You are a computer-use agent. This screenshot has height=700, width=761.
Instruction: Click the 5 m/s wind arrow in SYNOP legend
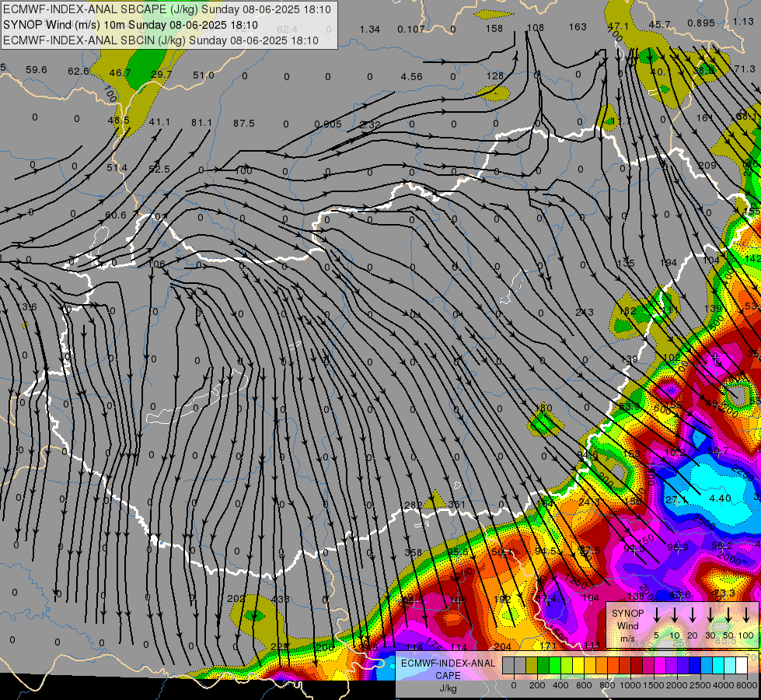[x=657, y=615]
